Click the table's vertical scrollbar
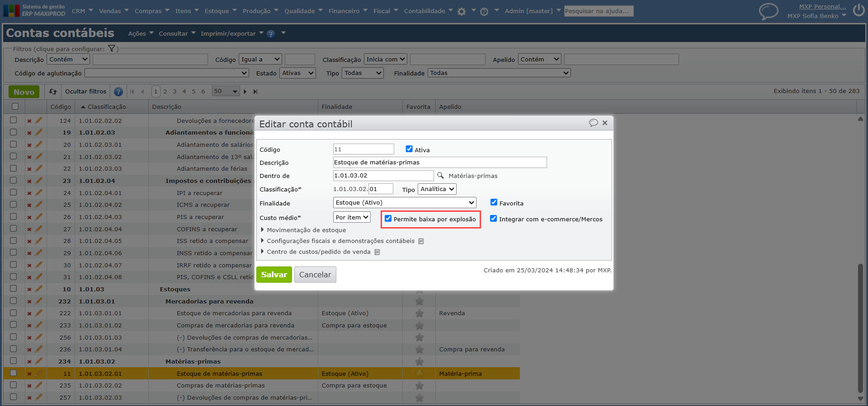The image size is (868, 406). pos(860,328)
